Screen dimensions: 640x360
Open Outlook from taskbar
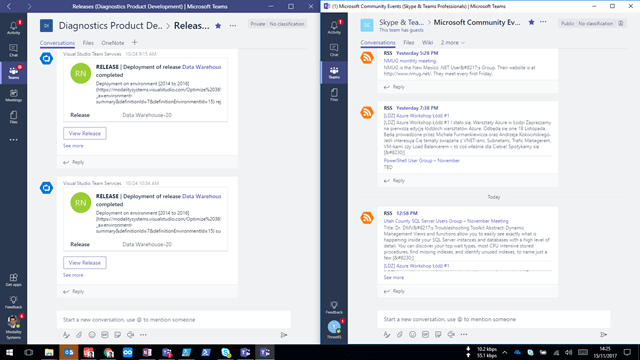69,352
